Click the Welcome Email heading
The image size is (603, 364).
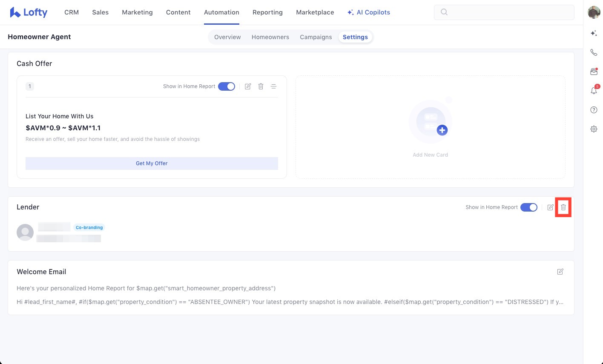(41, 272)
